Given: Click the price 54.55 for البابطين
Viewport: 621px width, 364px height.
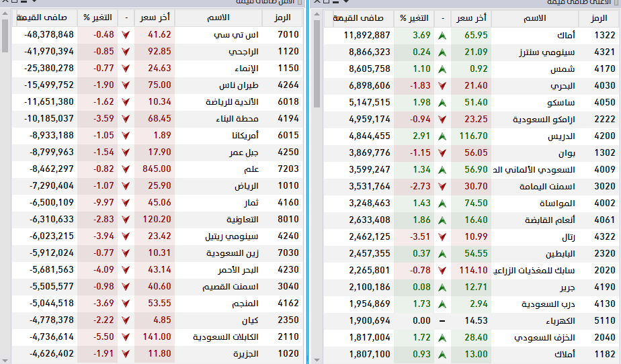Looking at the screenshot, I should [x=476, y=254].
